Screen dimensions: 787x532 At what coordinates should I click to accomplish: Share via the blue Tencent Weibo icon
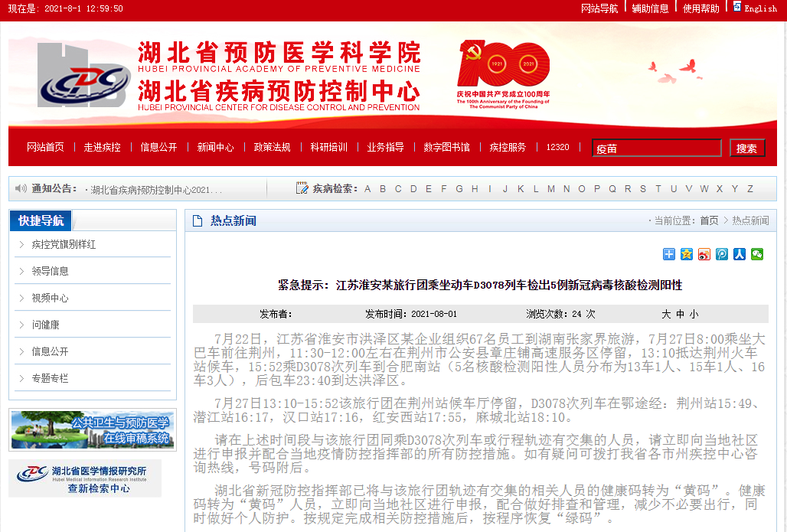[722, 254]
